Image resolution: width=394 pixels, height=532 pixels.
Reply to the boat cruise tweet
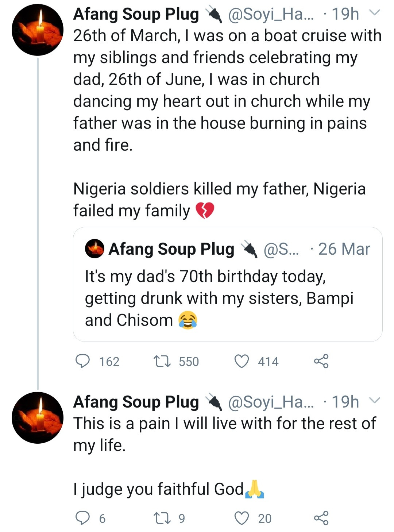(x=82, y=361)
